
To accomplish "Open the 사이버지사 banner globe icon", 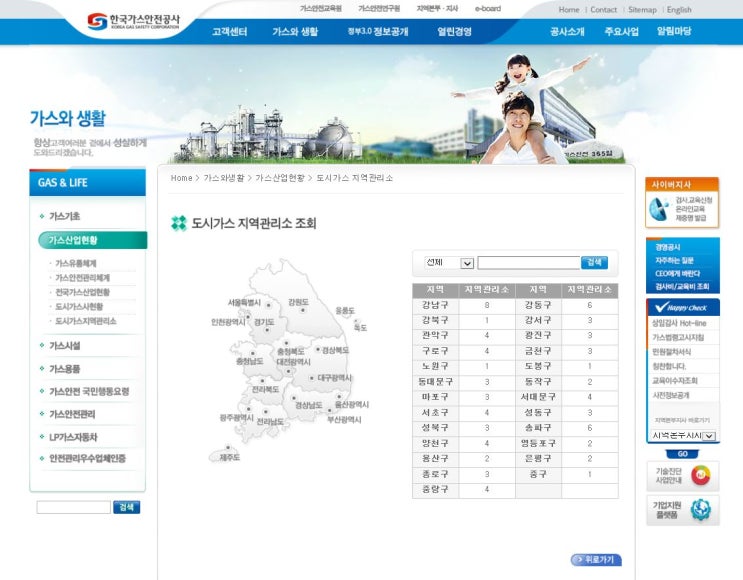I will pos(659,209).
